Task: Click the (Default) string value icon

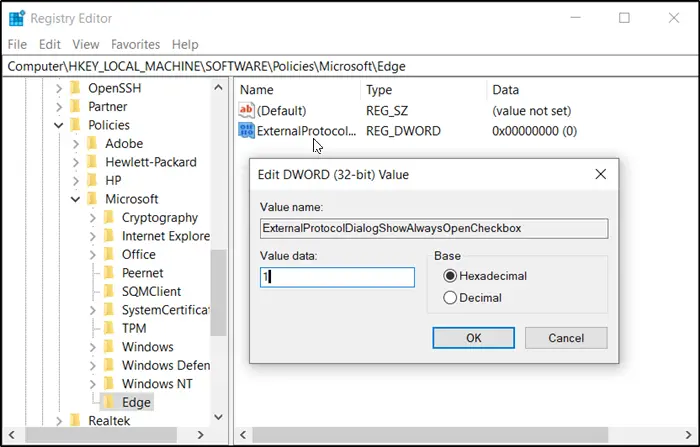Action: point(246,110)
